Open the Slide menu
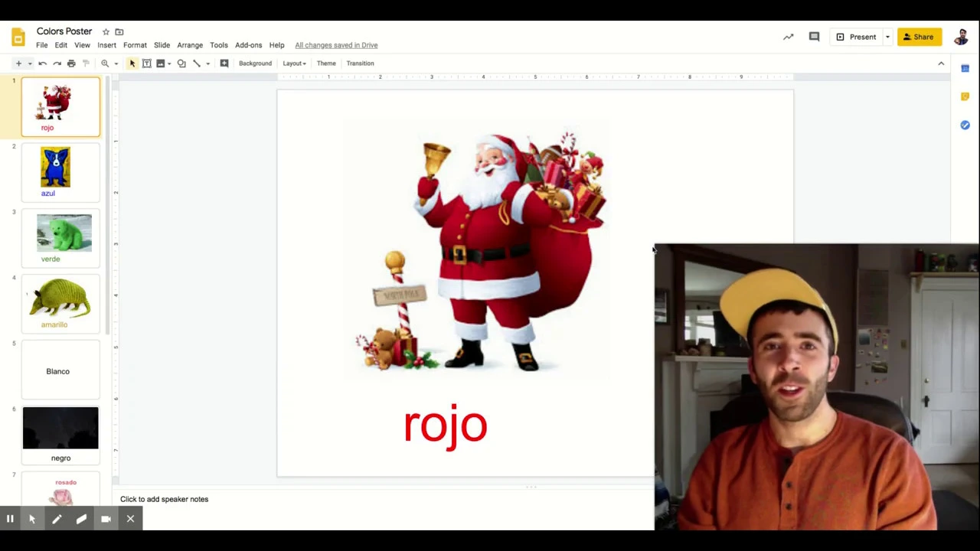 coord(162,45)
